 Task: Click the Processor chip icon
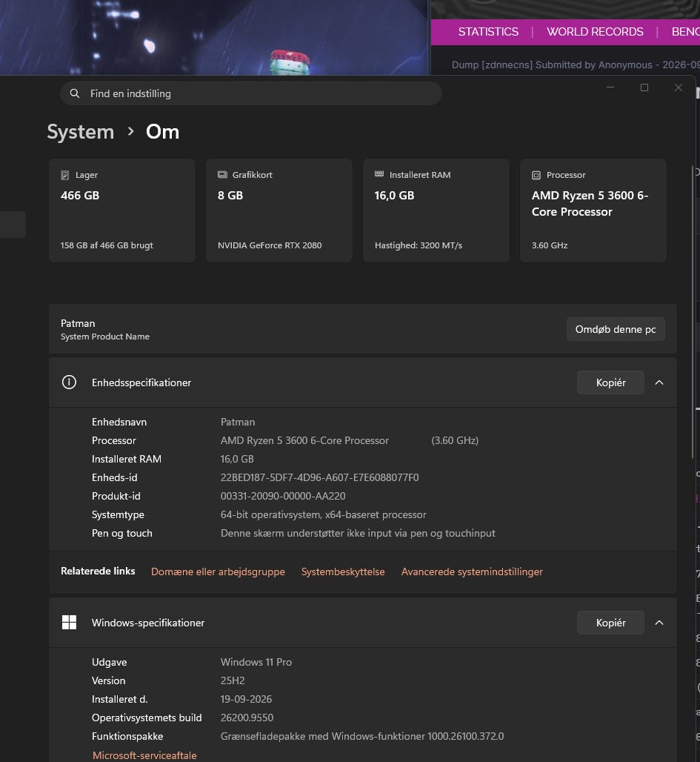(x=536, y=175)
